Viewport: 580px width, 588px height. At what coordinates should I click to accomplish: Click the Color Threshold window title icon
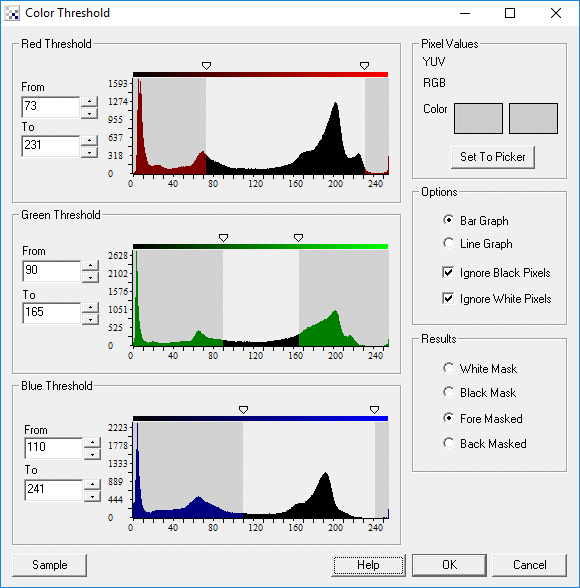(12, 13)
